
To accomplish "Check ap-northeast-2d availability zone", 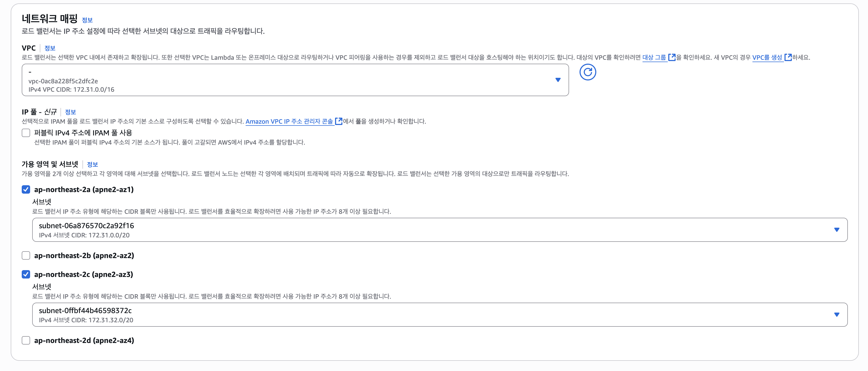I will tap(26, 341).
